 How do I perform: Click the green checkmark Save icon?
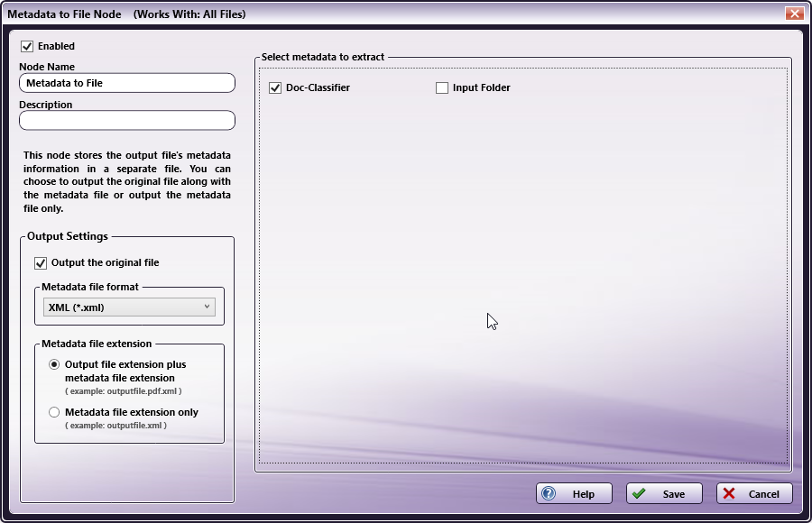click(x=639, y=493)
